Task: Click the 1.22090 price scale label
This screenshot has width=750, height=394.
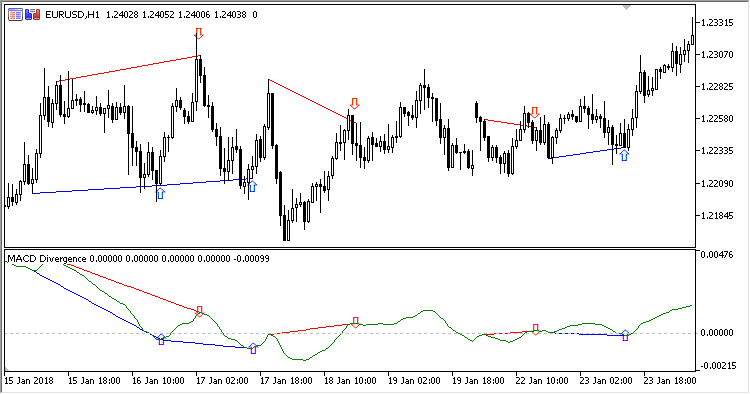Action: (x=717, y=184)
